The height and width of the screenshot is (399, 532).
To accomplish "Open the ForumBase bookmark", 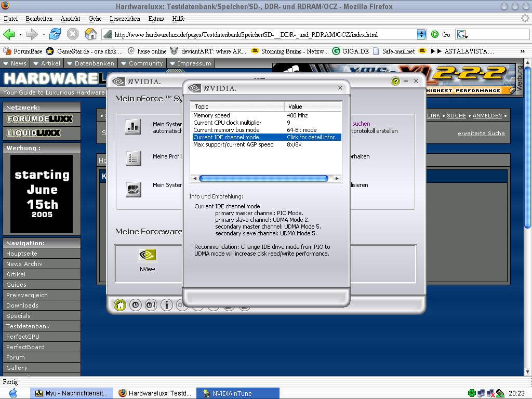I will tap(23, 51).
